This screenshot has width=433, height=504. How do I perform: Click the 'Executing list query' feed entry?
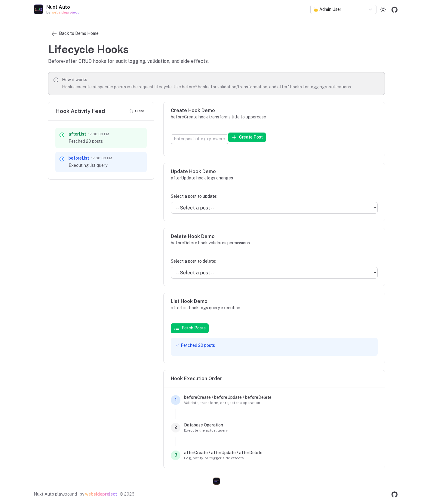click(101, 162)
